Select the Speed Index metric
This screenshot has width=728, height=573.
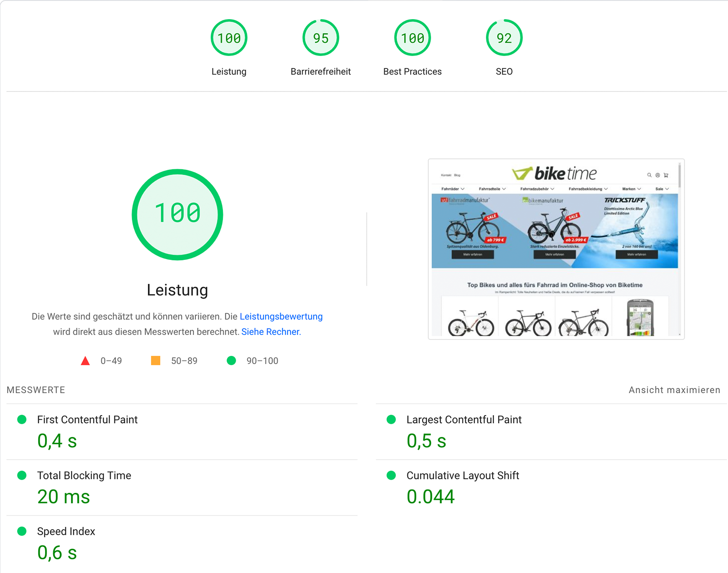click(x=66, y=532)
